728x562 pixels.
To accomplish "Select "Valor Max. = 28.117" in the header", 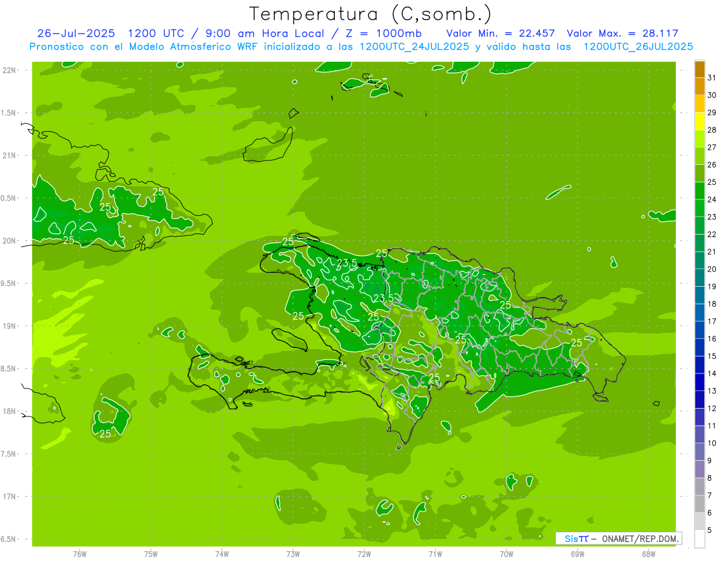I will point(622,33).
